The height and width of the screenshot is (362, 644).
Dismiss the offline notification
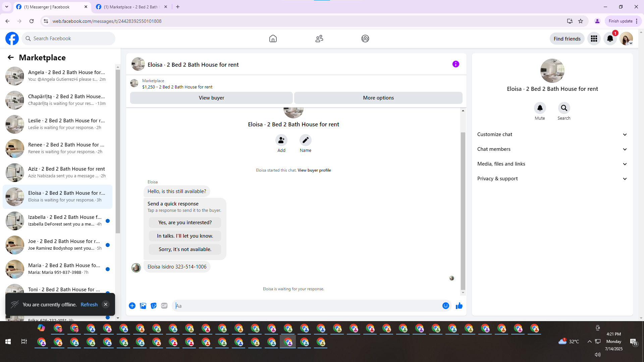(x=106, y=304)
